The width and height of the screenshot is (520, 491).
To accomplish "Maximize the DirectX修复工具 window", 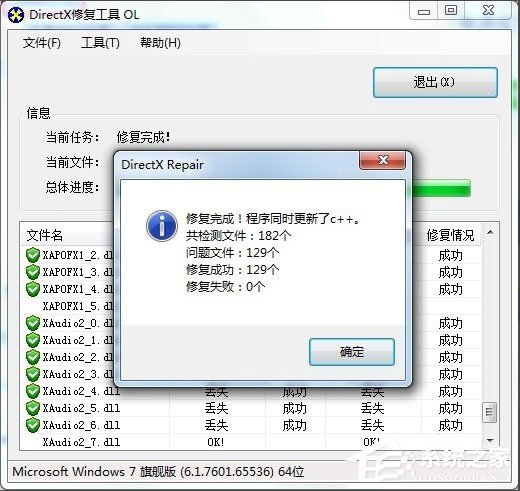I will pos(451,11).
